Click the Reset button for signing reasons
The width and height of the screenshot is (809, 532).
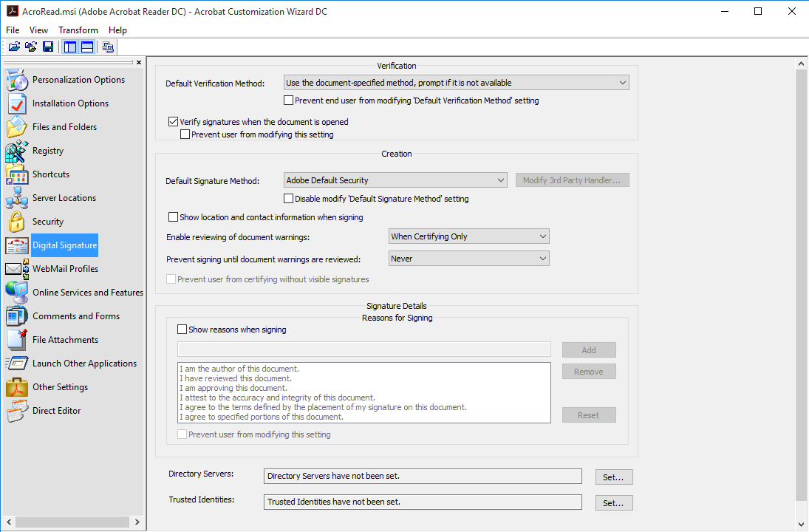(x=589, y=415)
